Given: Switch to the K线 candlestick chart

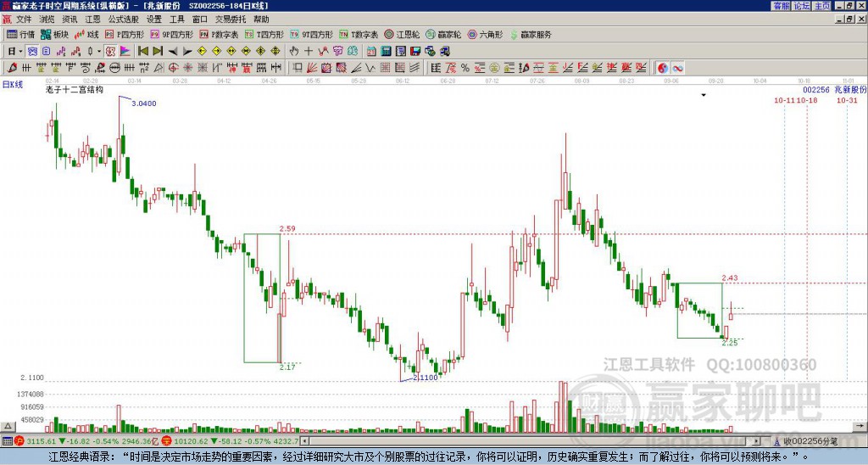Looking at the screenshot, I should point(86,34).
